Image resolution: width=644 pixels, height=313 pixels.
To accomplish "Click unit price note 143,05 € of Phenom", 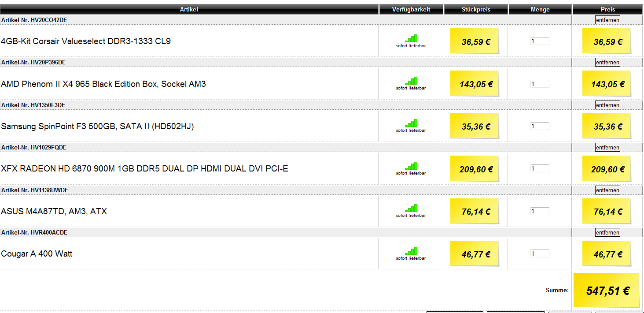I will coord(475,83).
